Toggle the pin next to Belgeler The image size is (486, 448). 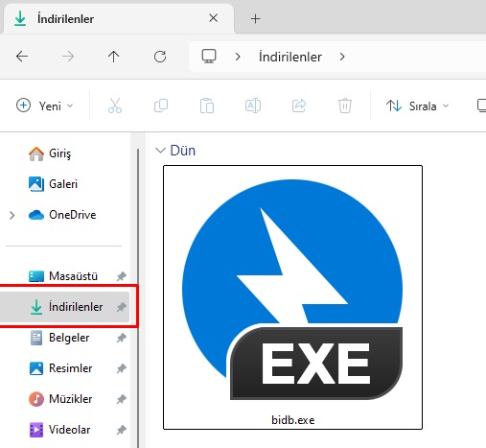point(122,338)
